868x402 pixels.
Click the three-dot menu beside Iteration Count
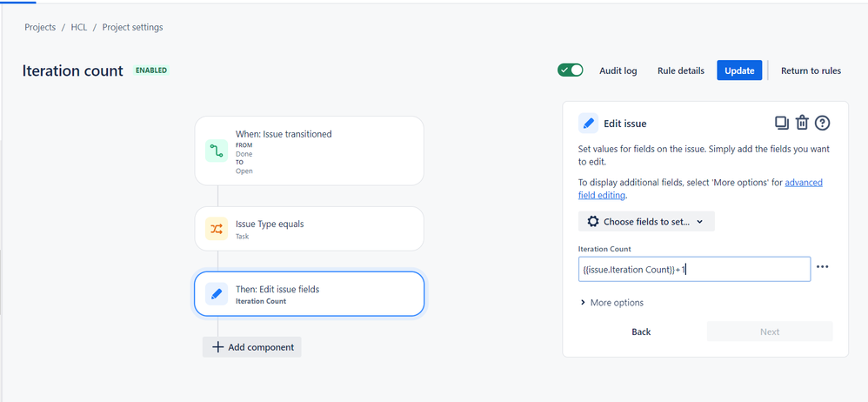tap(823, 267)
